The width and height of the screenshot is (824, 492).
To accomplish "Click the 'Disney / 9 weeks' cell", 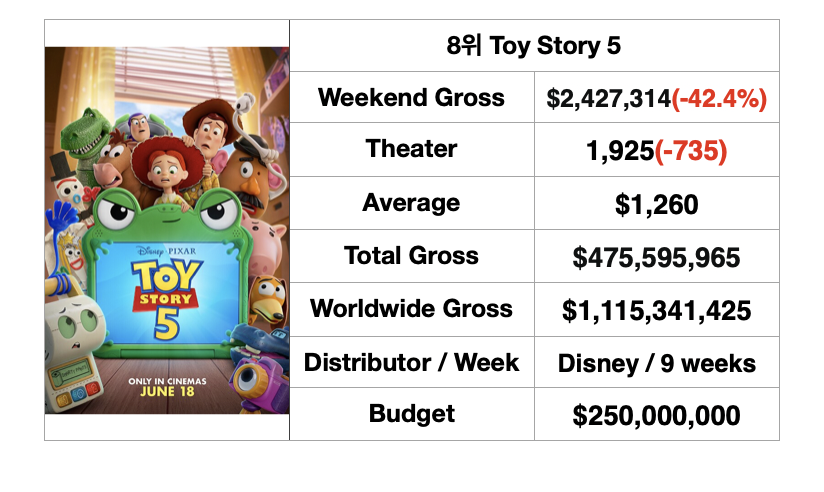I will 657,362.
